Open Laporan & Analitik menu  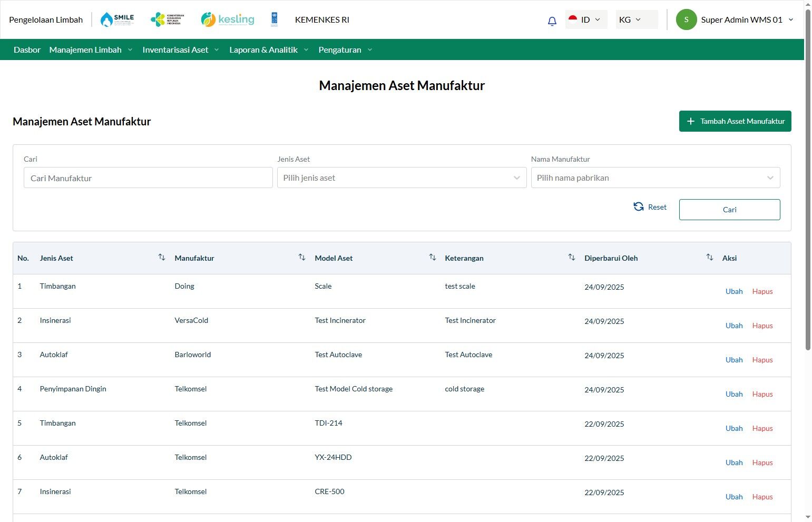pos(269,50)
